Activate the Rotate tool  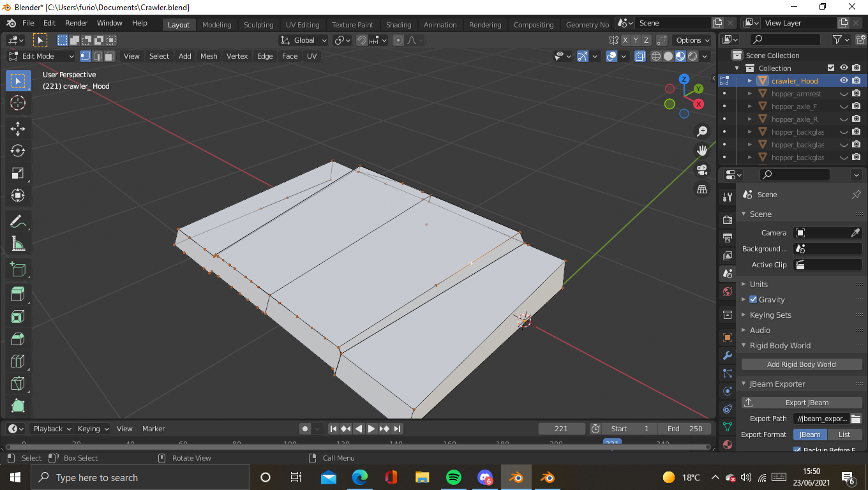click(x=18, y=151)
